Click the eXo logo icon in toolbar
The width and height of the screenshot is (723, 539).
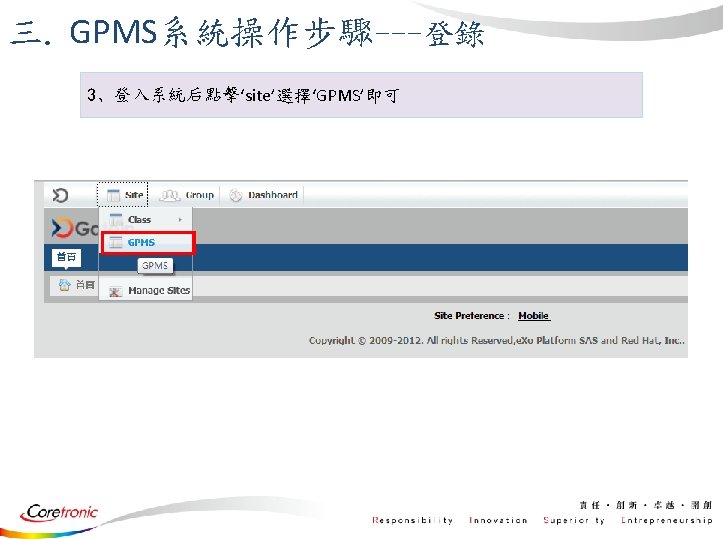tap(60, 195)
